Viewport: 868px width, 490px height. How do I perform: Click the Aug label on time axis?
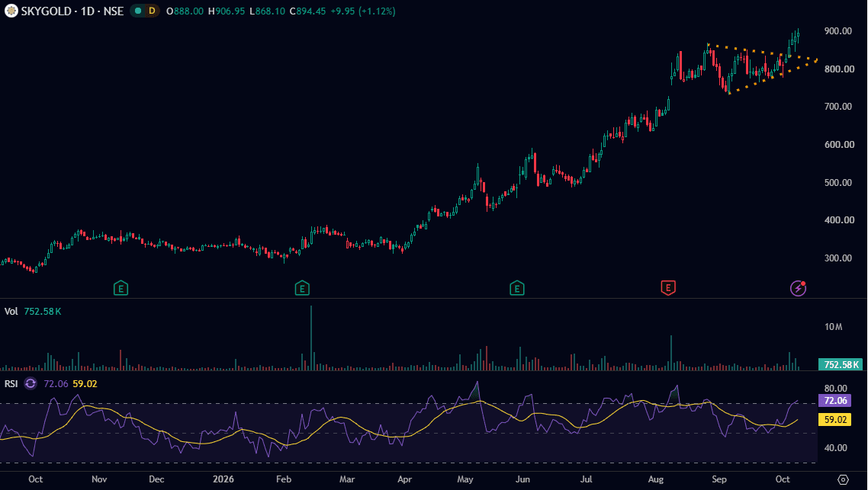tap(656, 479)
